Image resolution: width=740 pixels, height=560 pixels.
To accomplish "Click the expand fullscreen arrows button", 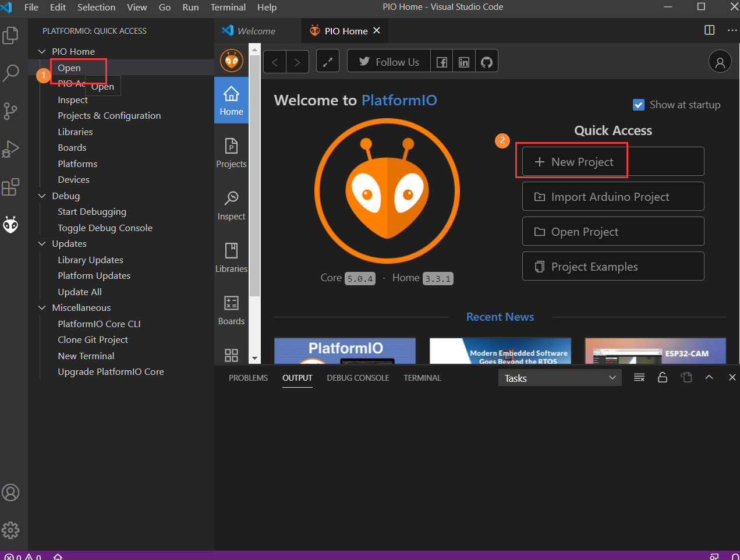I will (x=328, y=62).
